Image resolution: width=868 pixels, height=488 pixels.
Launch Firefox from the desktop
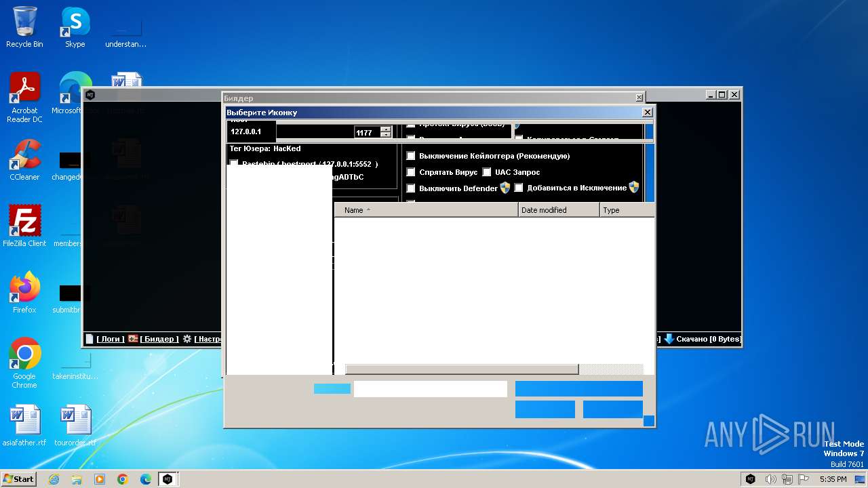[x=24, y=292]
